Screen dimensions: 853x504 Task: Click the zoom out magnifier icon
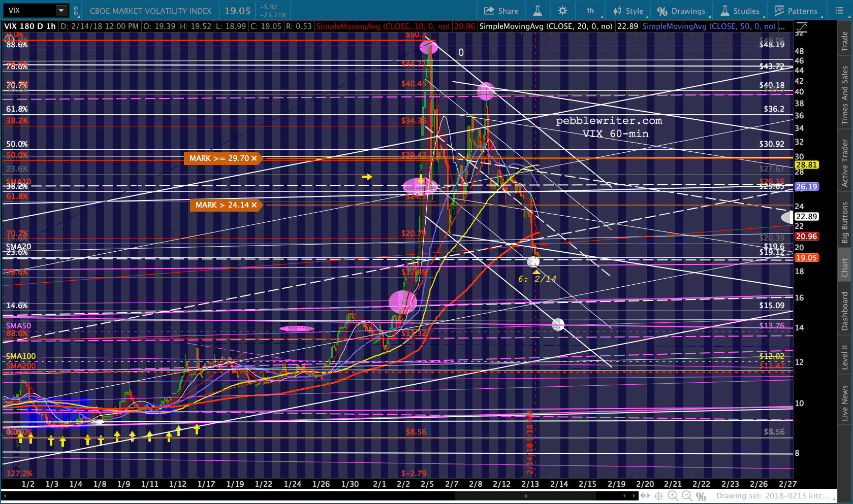pos(687,496)
